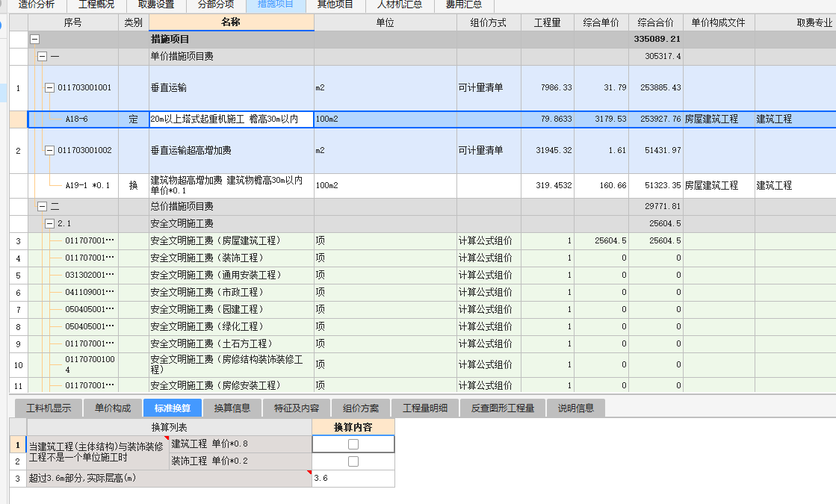This screenshot has width=836, height=504.
Task: Select the 垂直运输超高增加费 name cell
Action: point(231,150)
